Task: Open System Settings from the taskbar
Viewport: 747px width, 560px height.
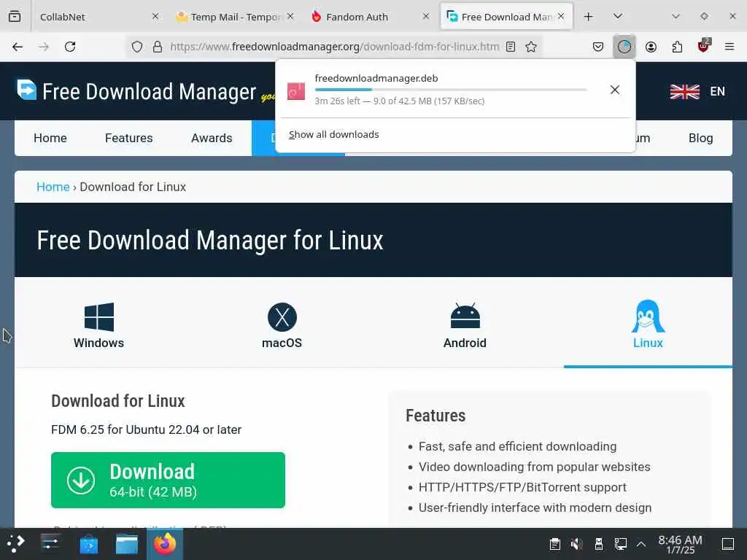Action: (50, 544)
